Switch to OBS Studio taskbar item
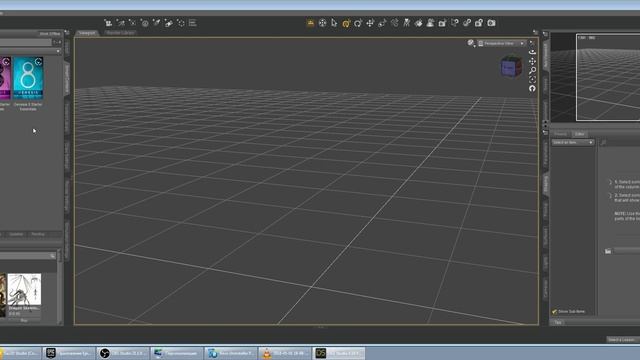The height and width of the screenshot is (360, 640). [122, 353]
